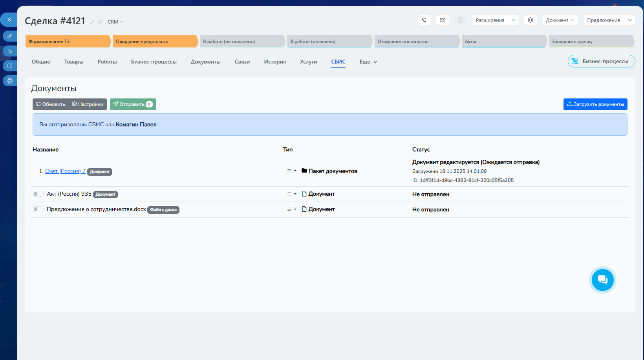Expand the Предложение dropdown arrow
Viewport: 644px width, 360px height.
pyautogui.click(x=629, y=20)
